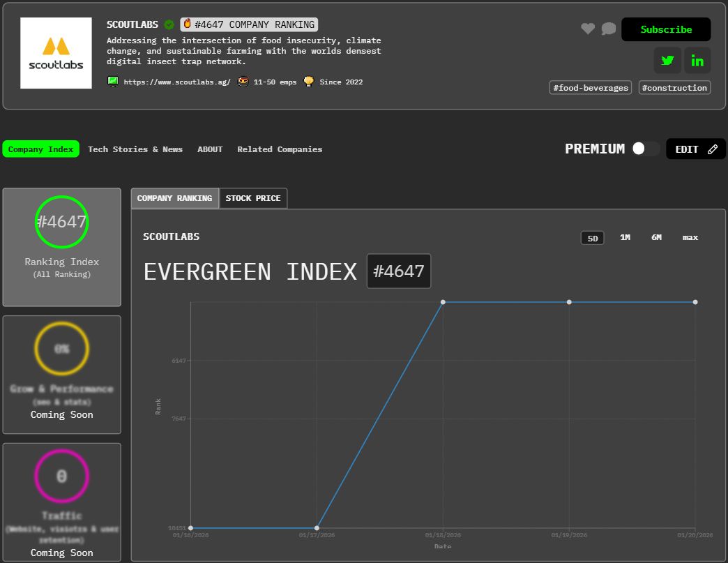Viewport: 728px width, 563px height.
Task: Click the heart favorite icon
Action: pyautogui.click(x=588, y=29)
